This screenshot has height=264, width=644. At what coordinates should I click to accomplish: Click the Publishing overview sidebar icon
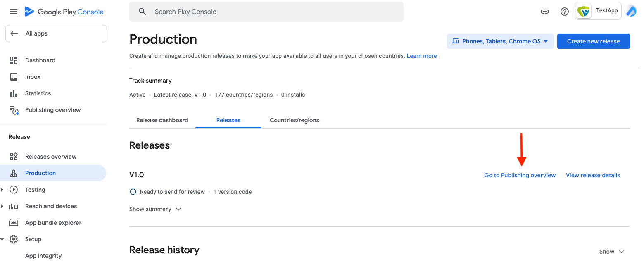[14, 110]
